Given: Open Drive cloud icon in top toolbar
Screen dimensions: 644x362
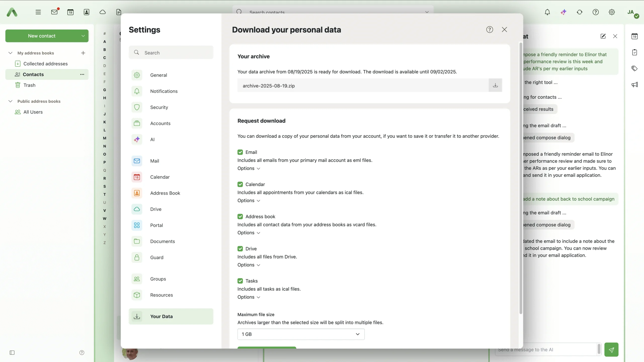Looking at the screenshot, I should [102, 12].
